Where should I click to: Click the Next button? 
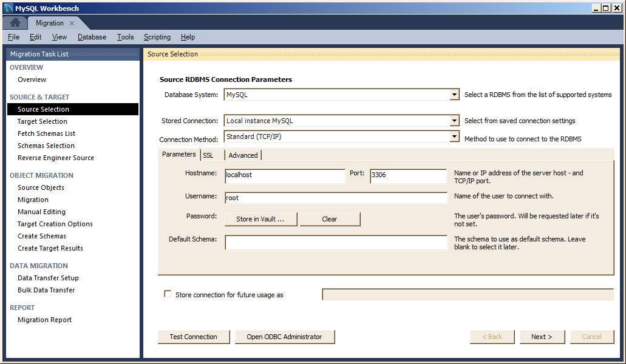point(542,337)
